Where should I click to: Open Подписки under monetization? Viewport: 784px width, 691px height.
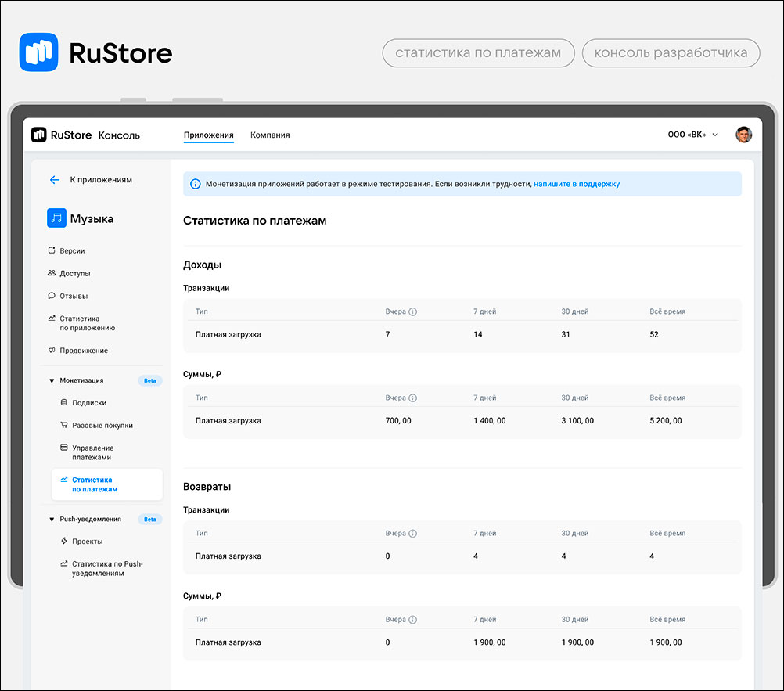point(88,403)
